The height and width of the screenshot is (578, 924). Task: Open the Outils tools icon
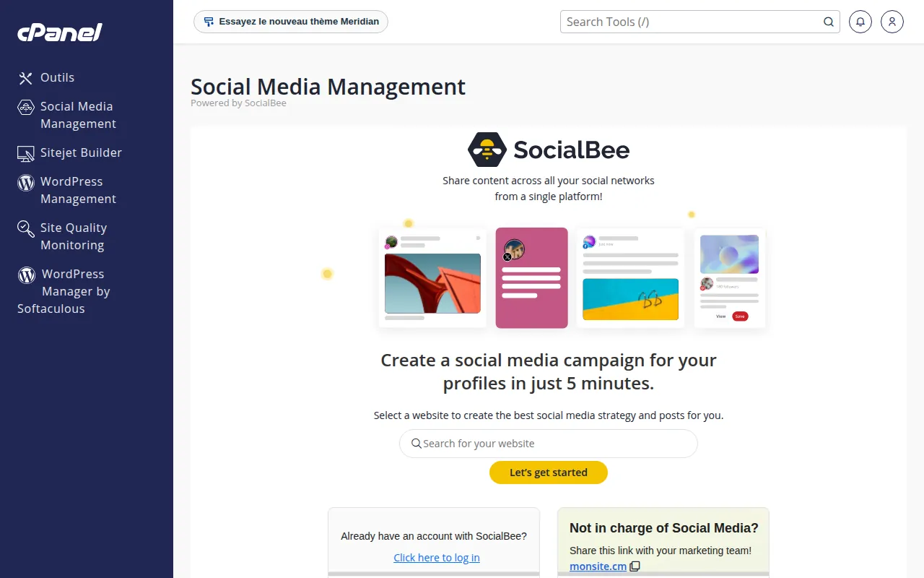[26, 78]
